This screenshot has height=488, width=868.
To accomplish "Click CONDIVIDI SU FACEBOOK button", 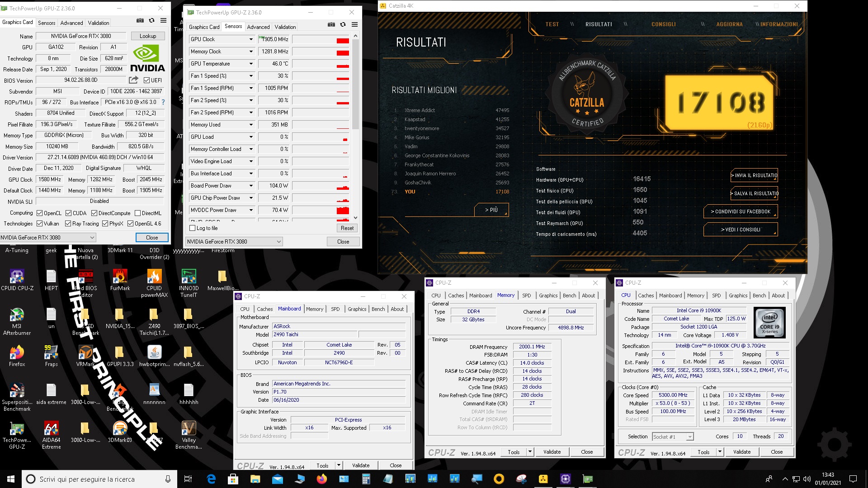I will click(x=741, y=211).
